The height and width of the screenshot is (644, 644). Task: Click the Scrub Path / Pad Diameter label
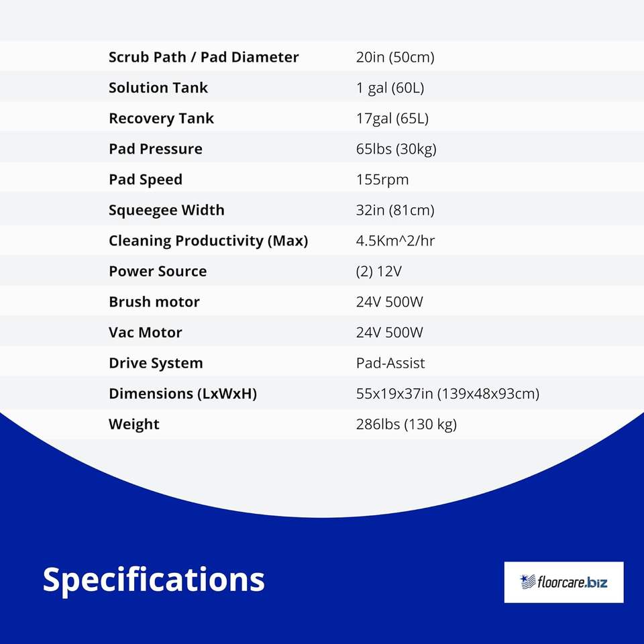203,57
